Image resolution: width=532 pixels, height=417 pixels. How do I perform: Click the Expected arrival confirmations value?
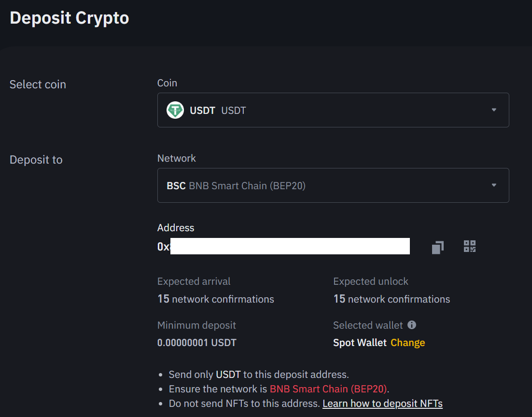tap(216, 299)
